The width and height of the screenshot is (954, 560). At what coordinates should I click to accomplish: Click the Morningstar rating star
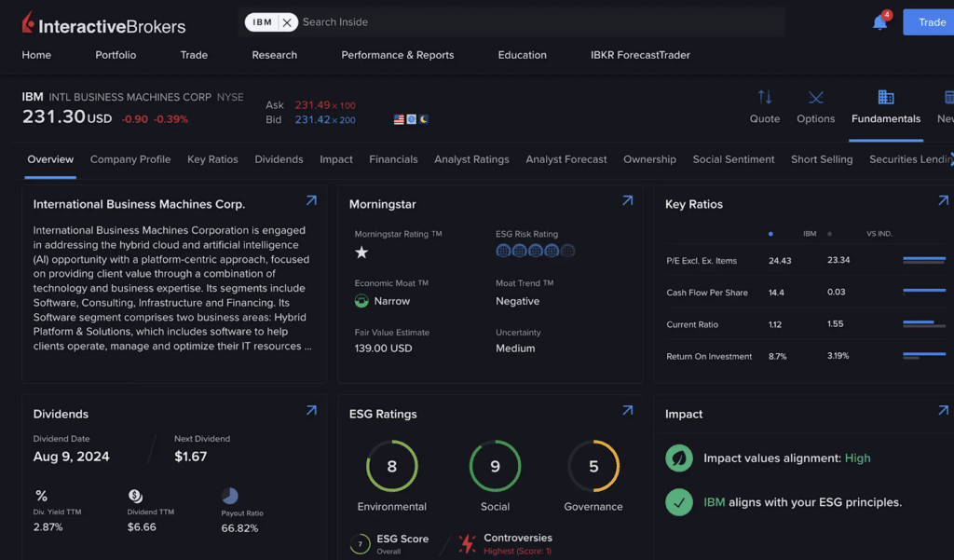pyautogui.click(x=361, y=252)
